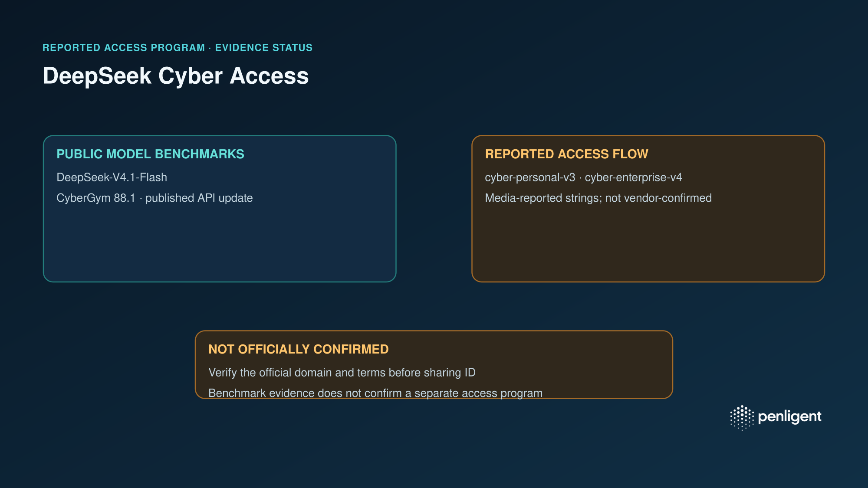Click the Penligent dotted logo icon
The height and width of the screenshot is (488, 868).
pos(742,417)
